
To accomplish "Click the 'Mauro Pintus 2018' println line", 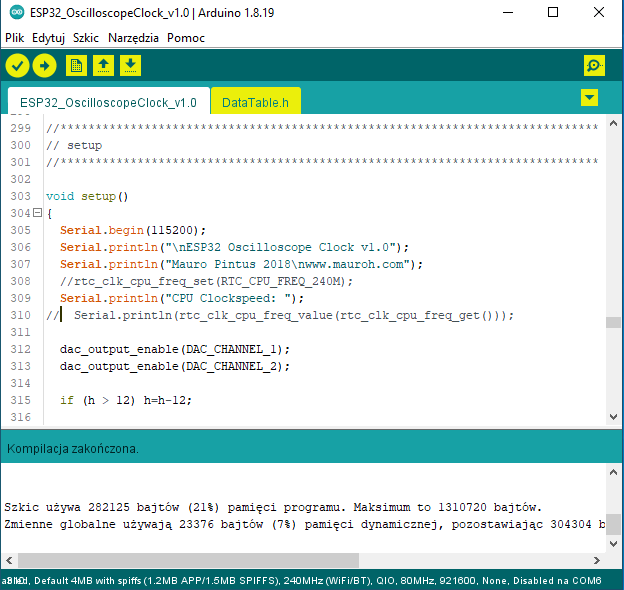I will tap(242, 264).
